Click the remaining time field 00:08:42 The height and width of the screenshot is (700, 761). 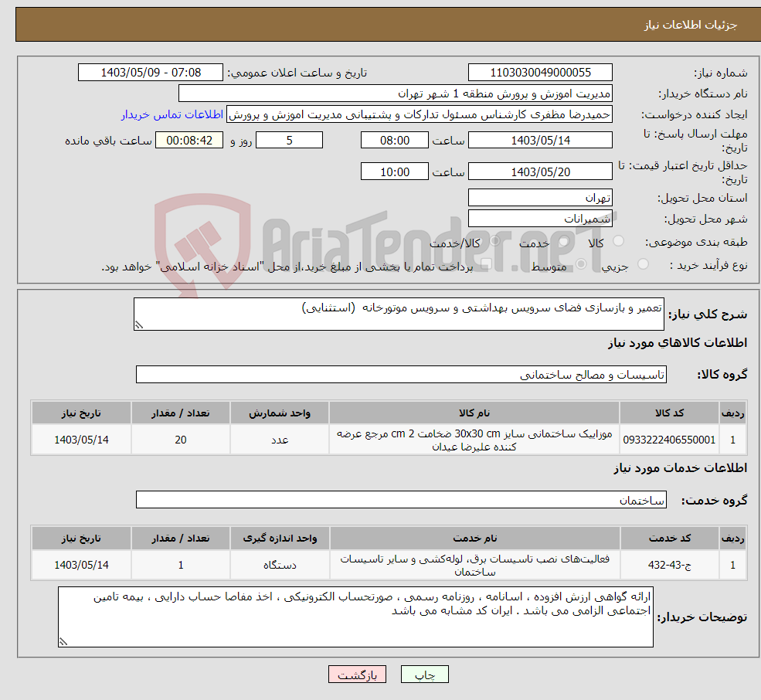pyautogui.click(x=189, y=141)
